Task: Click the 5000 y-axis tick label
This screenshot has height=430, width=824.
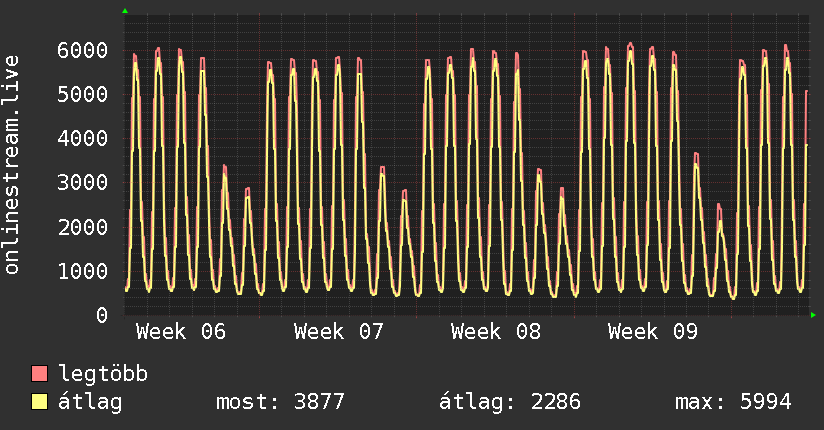Action: [82, 94]
